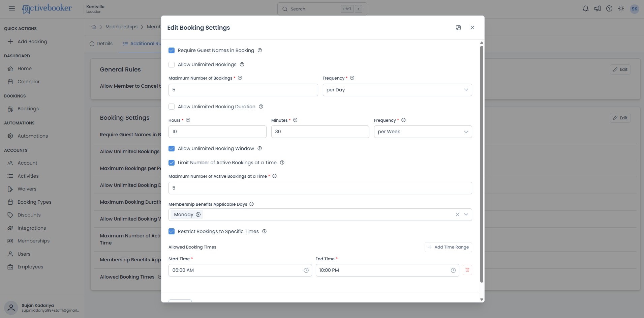Close the Edit Booking Settings dialog

[x=472, y=28]
